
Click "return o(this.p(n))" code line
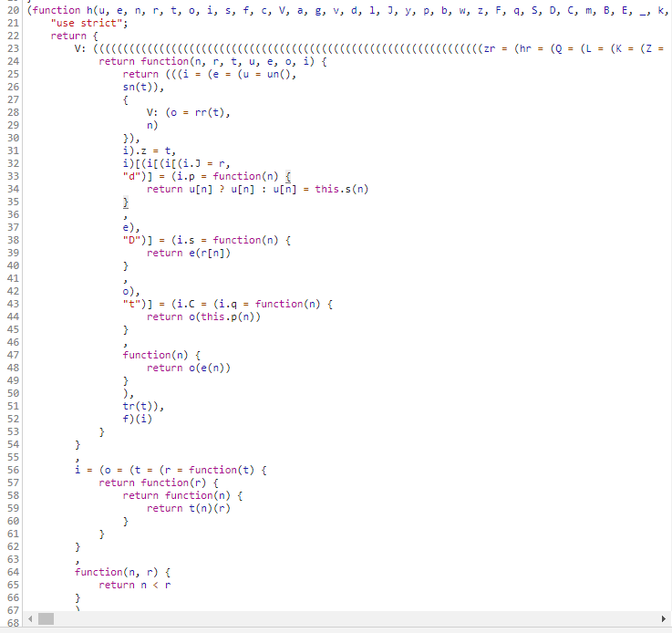point(203,316)
